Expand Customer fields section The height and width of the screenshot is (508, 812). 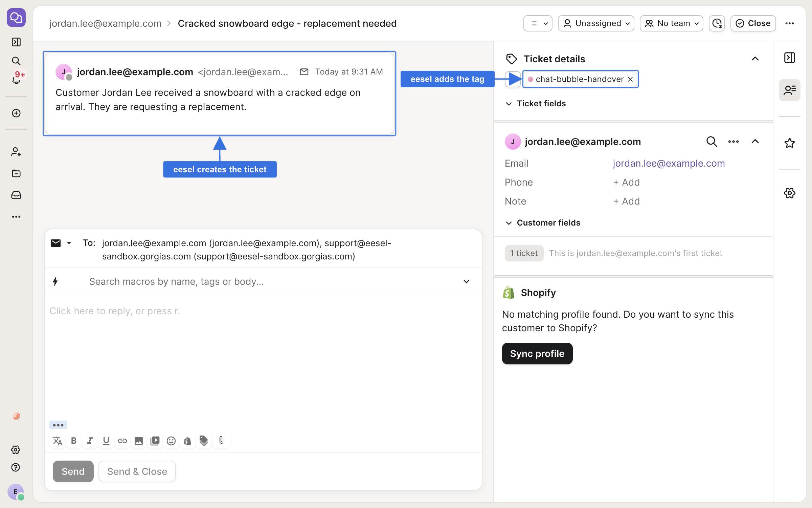coord(543,223)
